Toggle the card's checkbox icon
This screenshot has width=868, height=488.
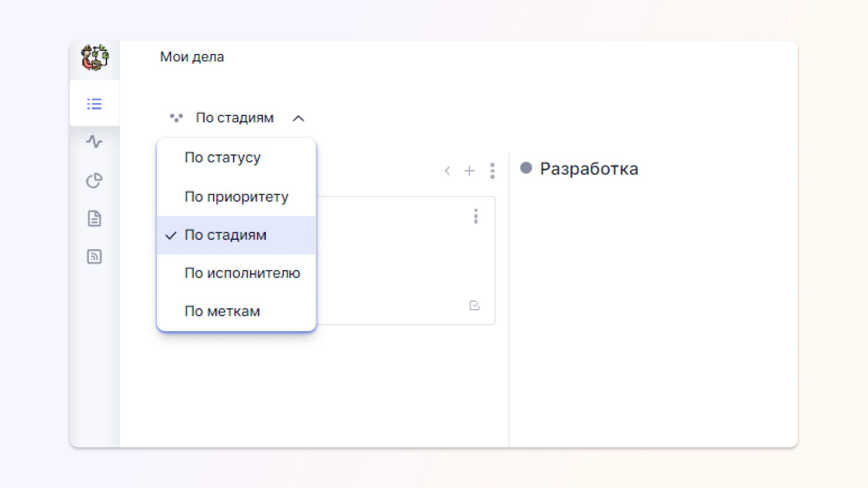475,305
